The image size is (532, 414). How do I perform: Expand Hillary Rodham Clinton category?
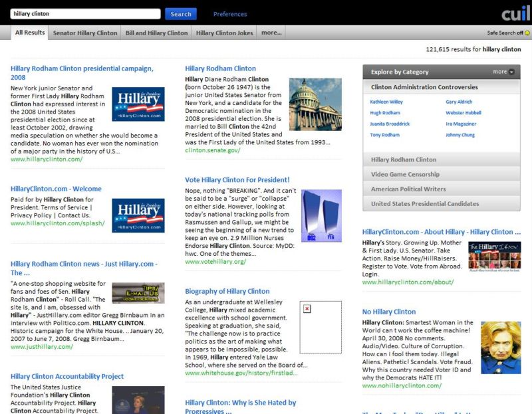click(x=442, y=159)
